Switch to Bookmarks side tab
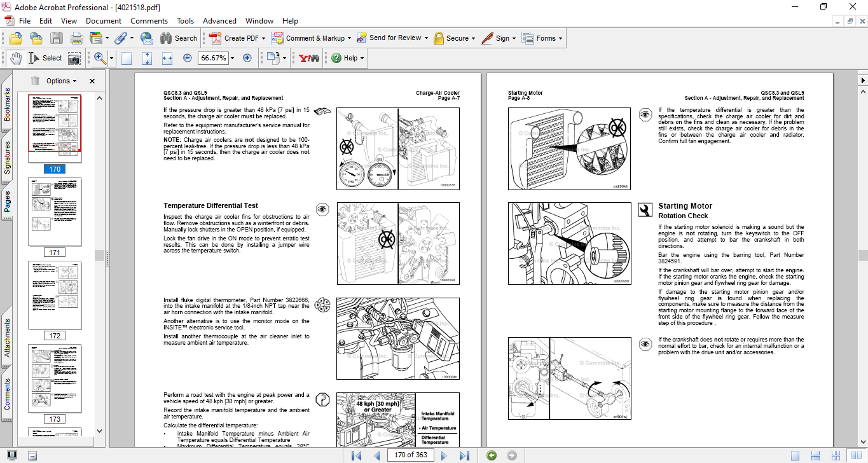 (x=8, y=104)
